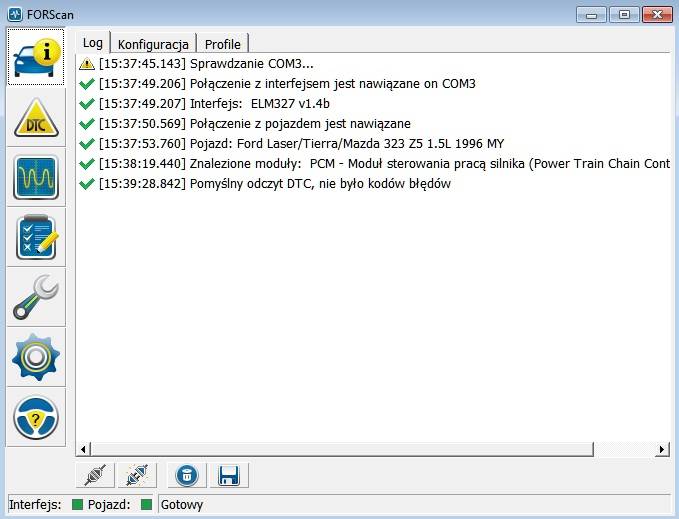This screenshot has height=519, width=679.
Task: Switch to the Profile tab
Action: (222, 44)
